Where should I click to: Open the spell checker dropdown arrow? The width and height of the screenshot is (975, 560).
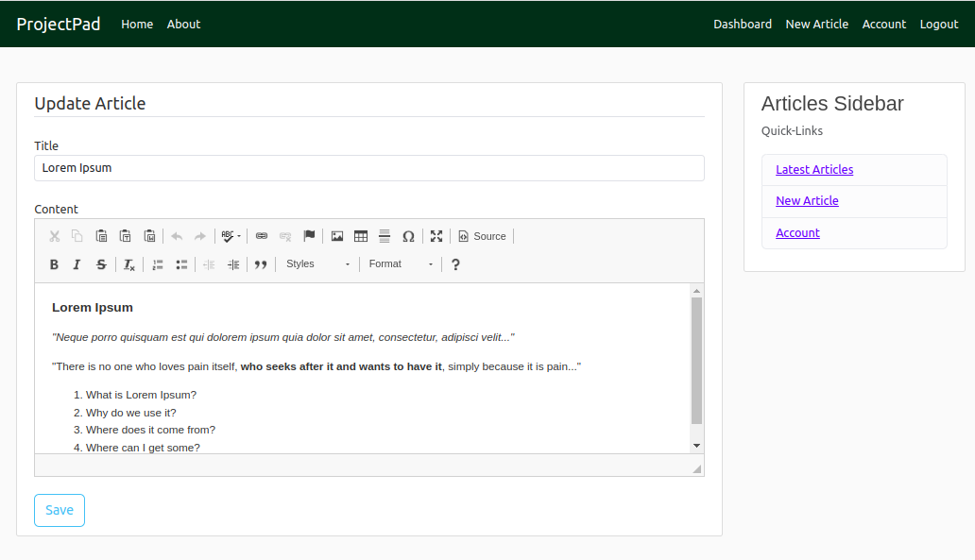238,236
